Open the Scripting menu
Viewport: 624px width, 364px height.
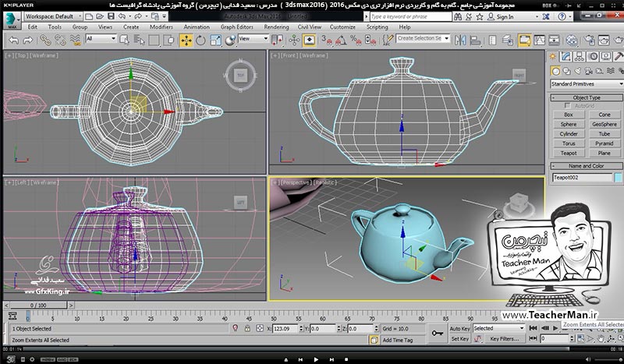(377, 27)
